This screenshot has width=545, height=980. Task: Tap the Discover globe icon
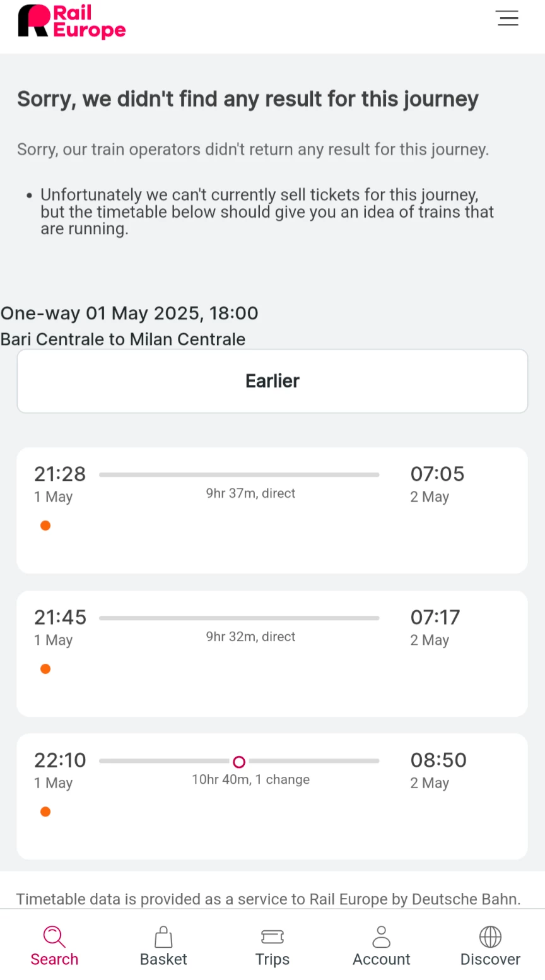[490, 936]
